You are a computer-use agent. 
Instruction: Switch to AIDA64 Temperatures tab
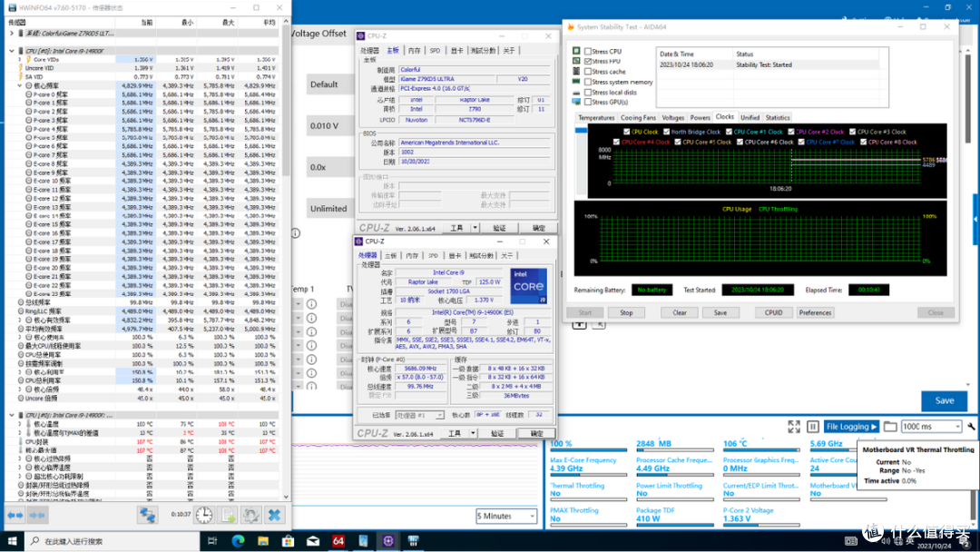pos(595,117)
